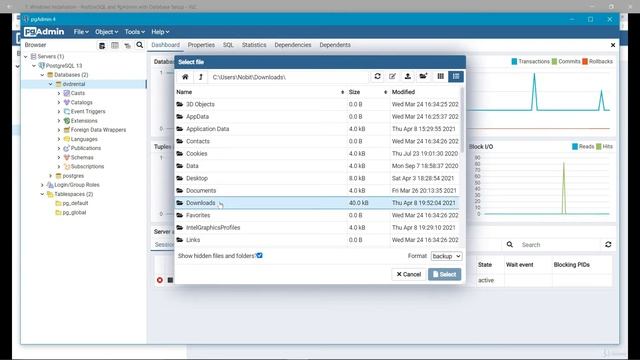Switch to the SQL tab
Image resolution: width=640 pixels, height=360 pixels.
pos(228,45)
